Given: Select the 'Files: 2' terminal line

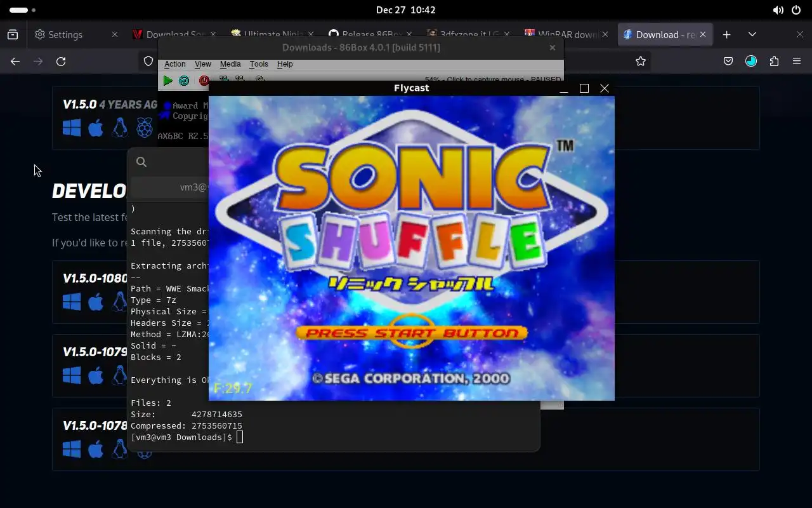Looking at the screenshot, I should (x=151, y=403).
